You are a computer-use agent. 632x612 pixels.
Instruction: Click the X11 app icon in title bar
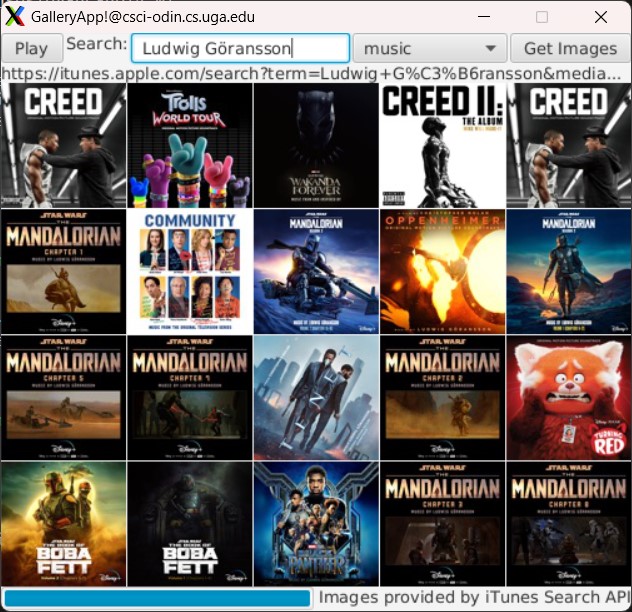pyautogui.click(x=15, y=17)
